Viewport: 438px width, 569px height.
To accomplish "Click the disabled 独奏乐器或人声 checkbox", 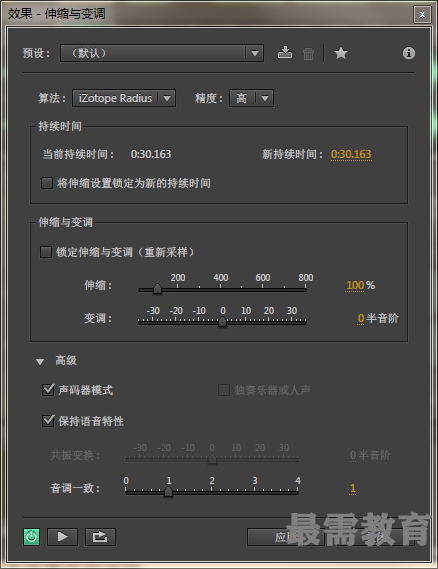I will tap(224, 390).
